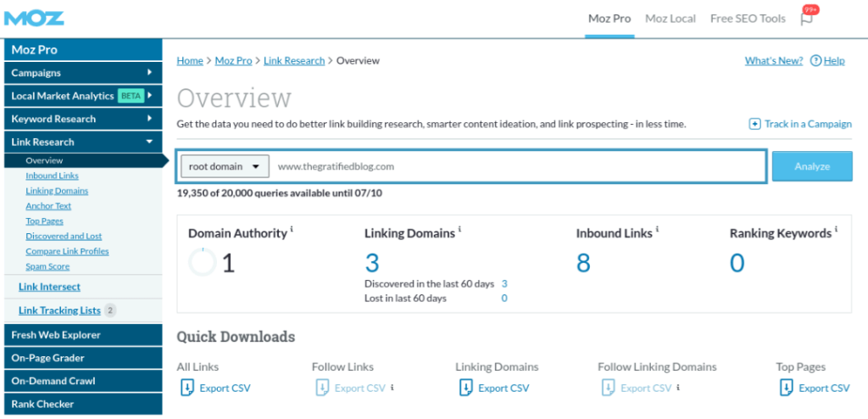This screenshot has height=419, width=868.
Task: Export CSV for All Links
Action: (x=225, y=388)
